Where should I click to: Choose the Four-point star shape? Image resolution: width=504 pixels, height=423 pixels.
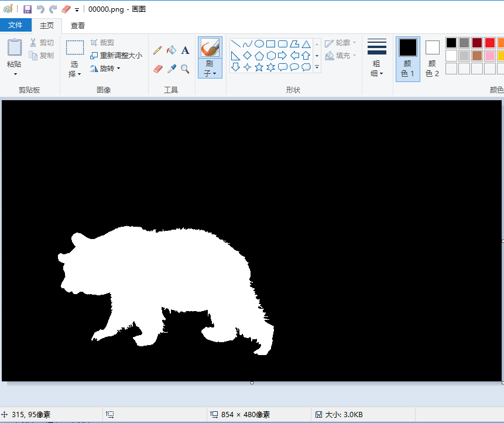248,67
